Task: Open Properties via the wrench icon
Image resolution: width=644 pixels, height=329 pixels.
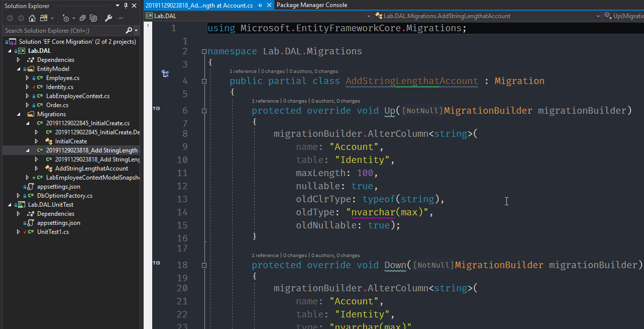Action: click(109, 18)
